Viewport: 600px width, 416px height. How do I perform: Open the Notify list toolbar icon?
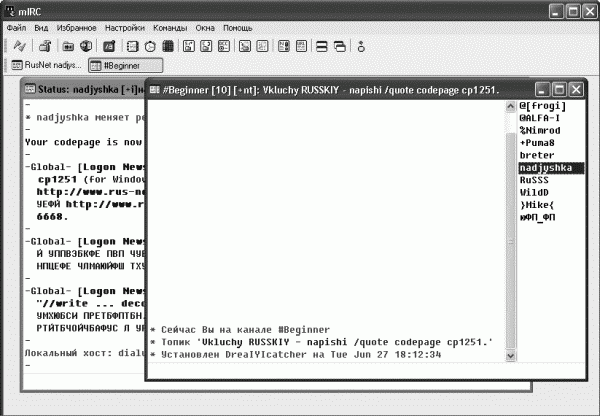pos(284,46)
